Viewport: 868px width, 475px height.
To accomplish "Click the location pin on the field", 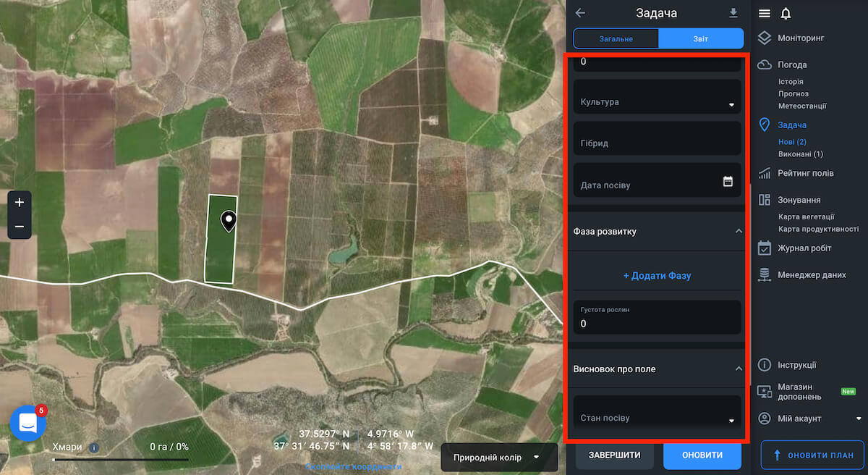I will tap(229, 221).
